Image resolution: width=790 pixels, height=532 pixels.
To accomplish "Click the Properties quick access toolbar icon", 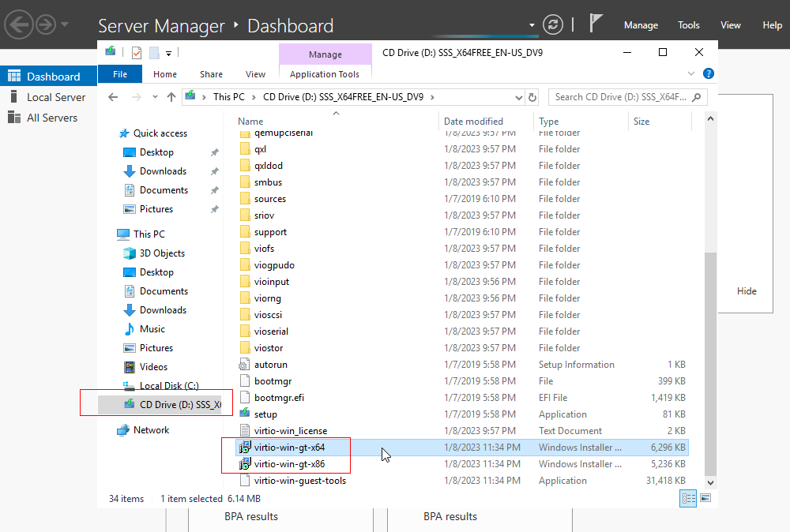I will point(137,52).
